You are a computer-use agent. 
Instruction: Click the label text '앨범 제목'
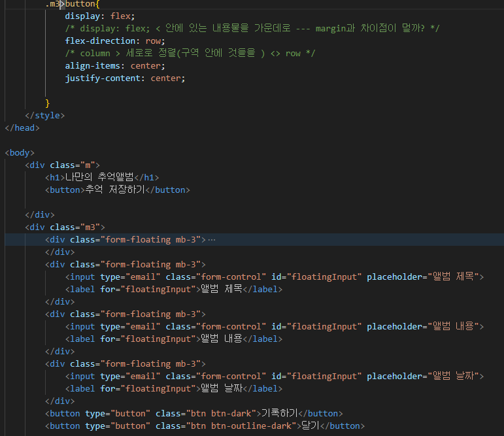point(222,289)
